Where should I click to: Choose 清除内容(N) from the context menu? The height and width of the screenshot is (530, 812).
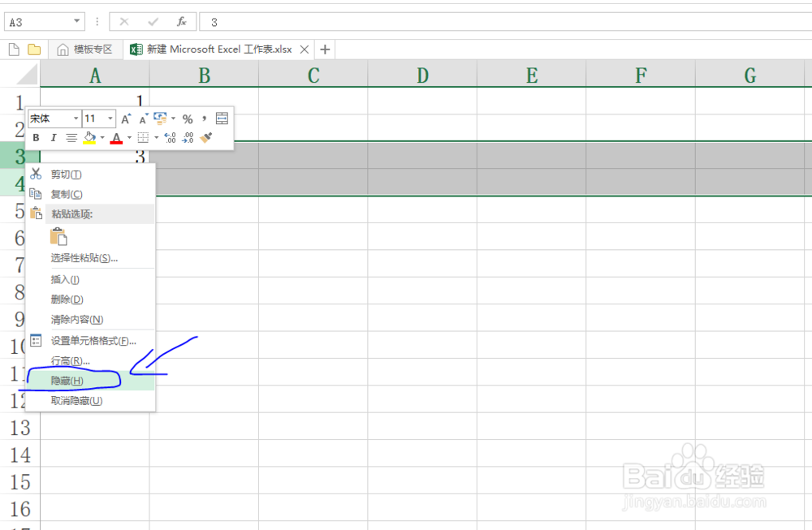pos(90,319)
